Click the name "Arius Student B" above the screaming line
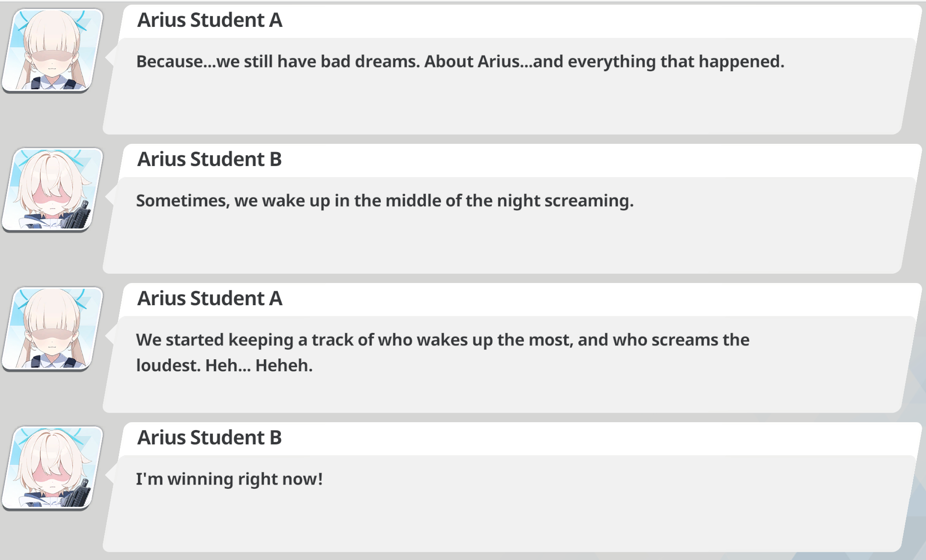This screenshot has width=926, height=560. pyautogui.click(x=210, y=160)
